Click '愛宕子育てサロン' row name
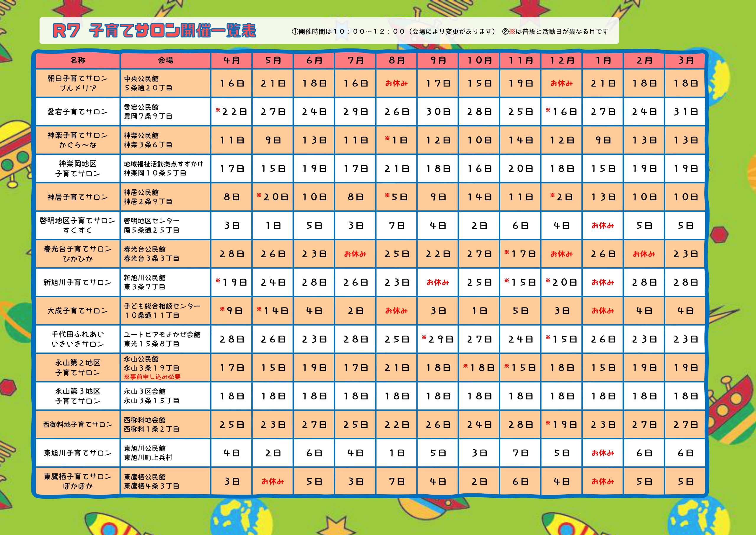This screenshot has height=535, width=756. click(x=78, y=112)
